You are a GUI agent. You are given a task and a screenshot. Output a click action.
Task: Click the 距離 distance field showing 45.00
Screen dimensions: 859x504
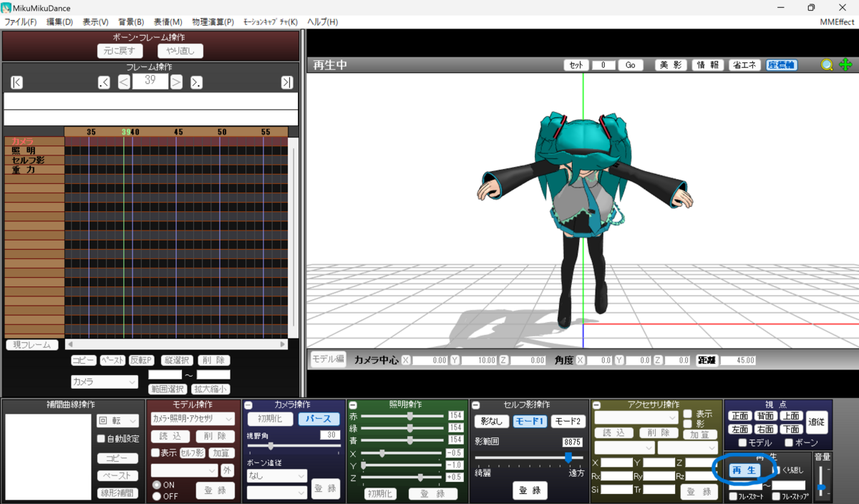click(737, 361)
